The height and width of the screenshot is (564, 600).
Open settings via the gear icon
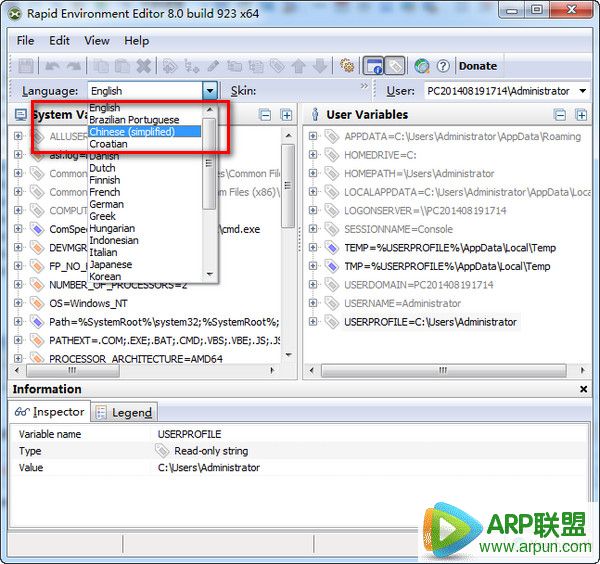[347, 66]
